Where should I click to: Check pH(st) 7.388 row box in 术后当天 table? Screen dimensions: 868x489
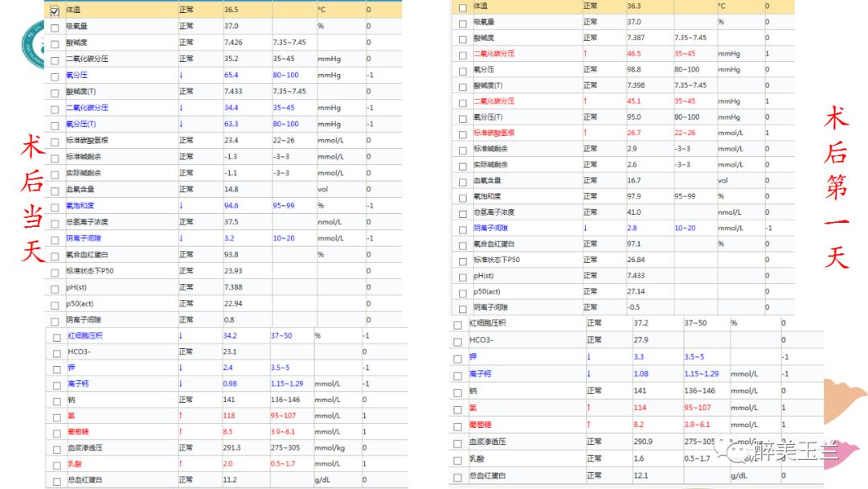pos(55,289)
